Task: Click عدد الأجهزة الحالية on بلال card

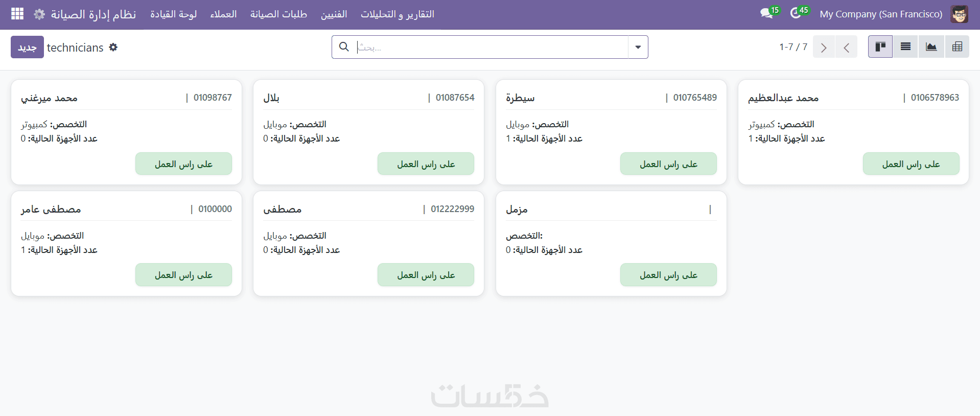Action: 301,138
